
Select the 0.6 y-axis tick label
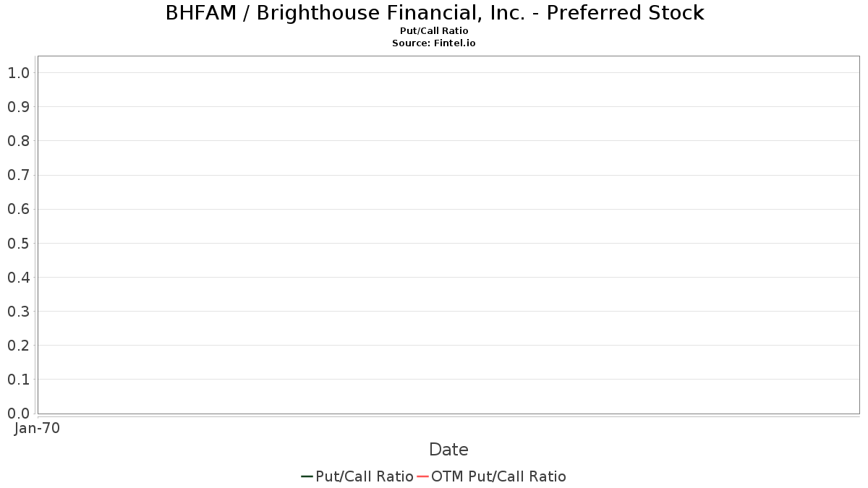coord(18,210)
